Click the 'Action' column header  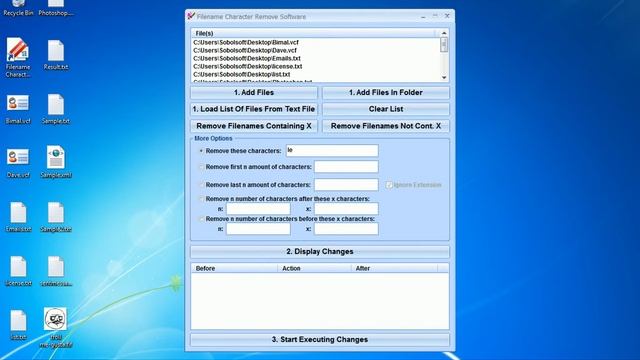pyautogui.click(x=314, y=268)
